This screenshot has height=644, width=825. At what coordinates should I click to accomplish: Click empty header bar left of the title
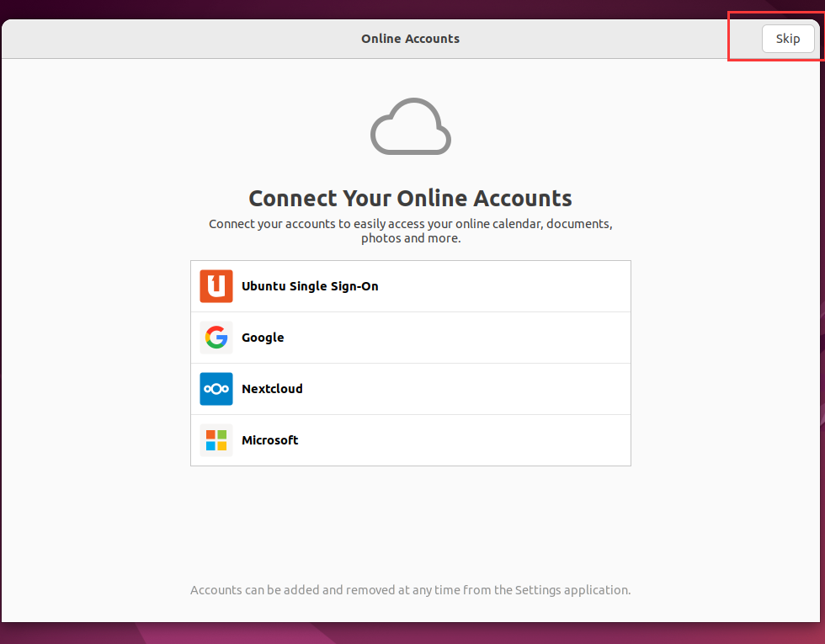[168, 39]
